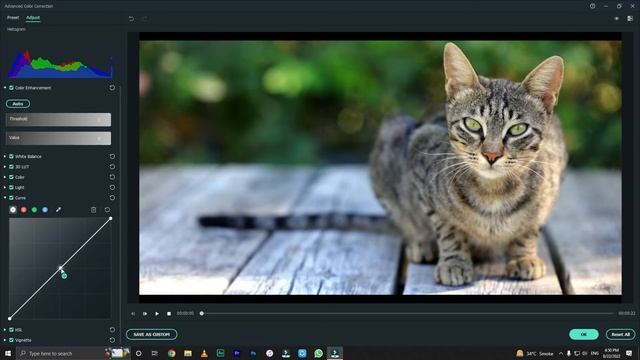The height and width of the screenshot is (360, 640).
Task: Select the blue curve channel
Action: coord(45,210)
